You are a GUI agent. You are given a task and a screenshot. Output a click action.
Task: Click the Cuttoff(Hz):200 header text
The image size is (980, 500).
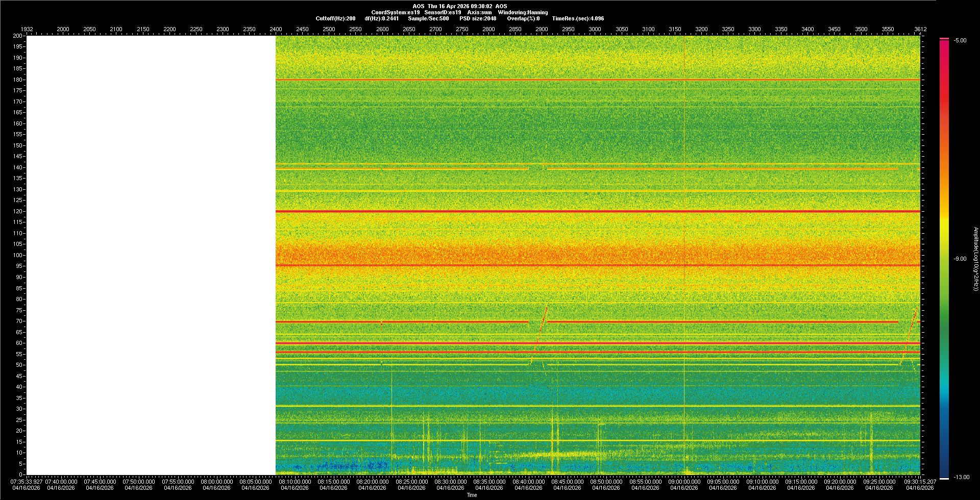point(335,18)
